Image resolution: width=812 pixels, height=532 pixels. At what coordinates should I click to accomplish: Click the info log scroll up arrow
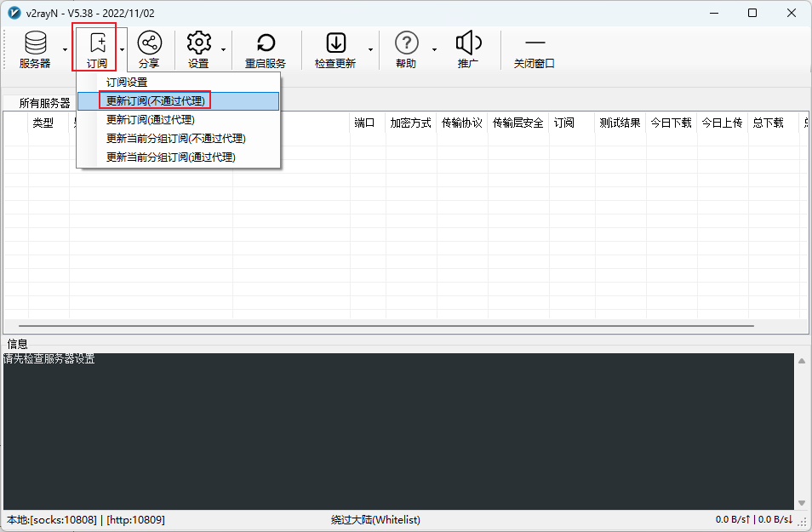(x=802, y=361)
